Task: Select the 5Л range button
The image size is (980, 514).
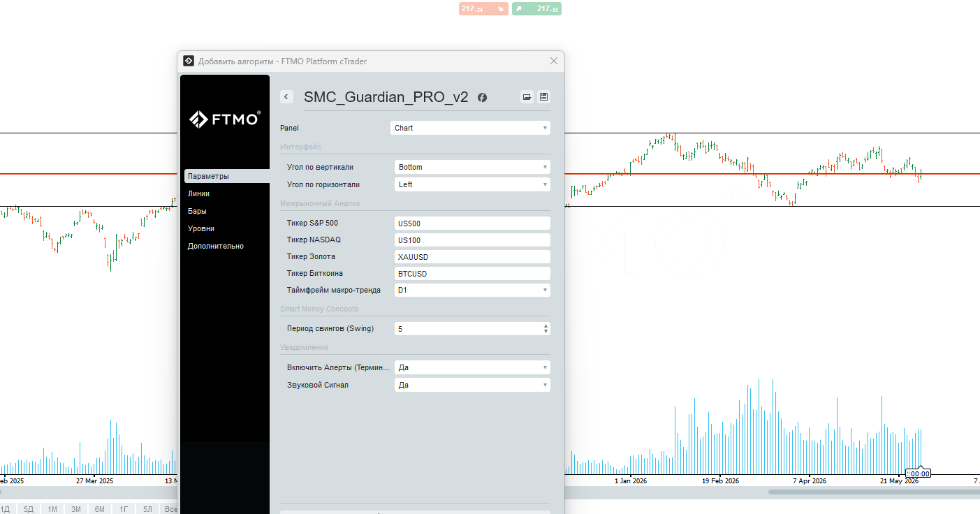Action: 147,509
